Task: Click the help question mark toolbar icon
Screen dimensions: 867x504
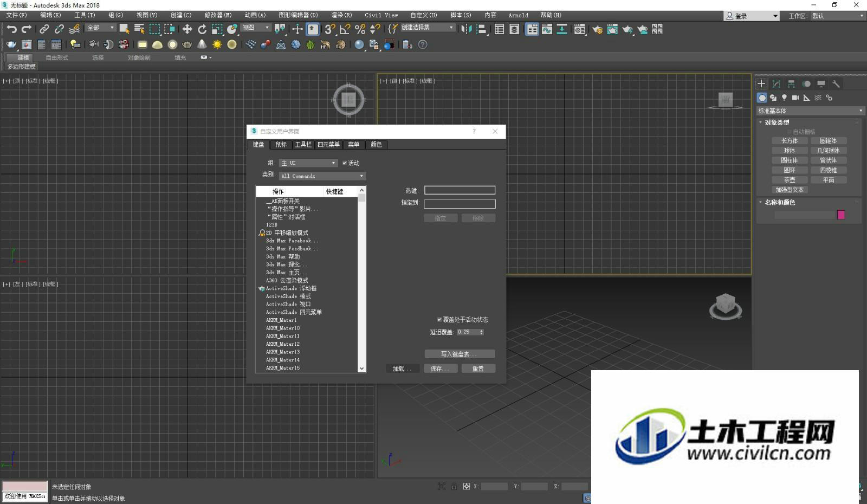Action: (423, 44)
